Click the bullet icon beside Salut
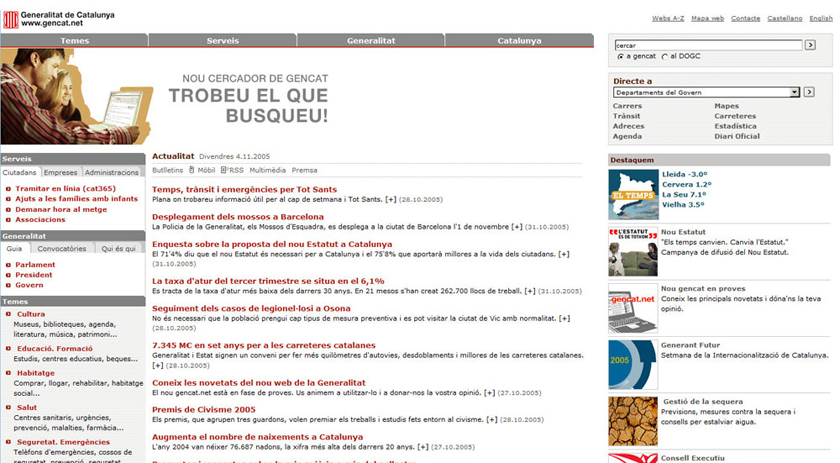Viewport: 840px width, 463px height. click(x=8, y=407)
